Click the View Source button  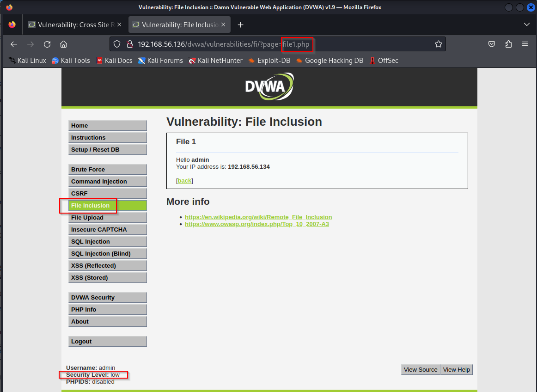[x=421, y=369]
